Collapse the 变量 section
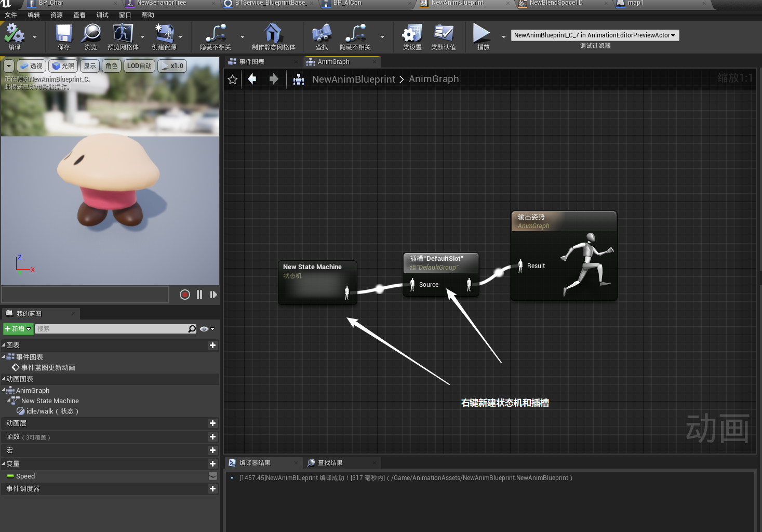Image resolution: width=762 pixels, height=532 pixels. 4,463
